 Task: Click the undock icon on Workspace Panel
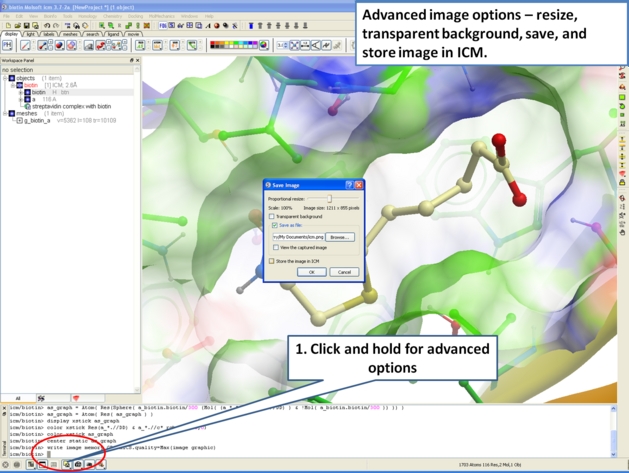[x=131, y=60]
